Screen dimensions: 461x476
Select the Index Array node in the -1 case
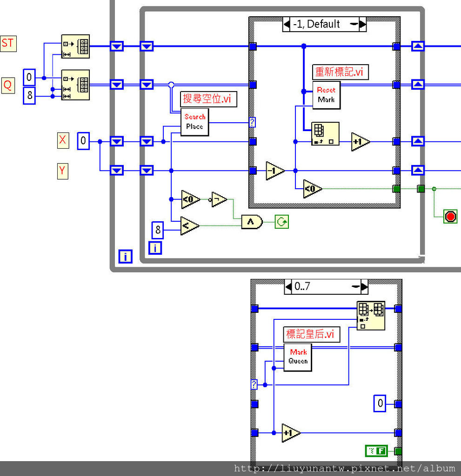point(325,134)
